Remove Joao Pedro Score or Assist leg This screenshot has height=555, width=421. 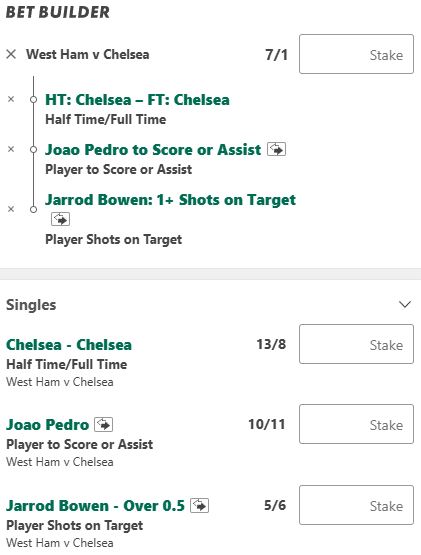tap(11, 149)
